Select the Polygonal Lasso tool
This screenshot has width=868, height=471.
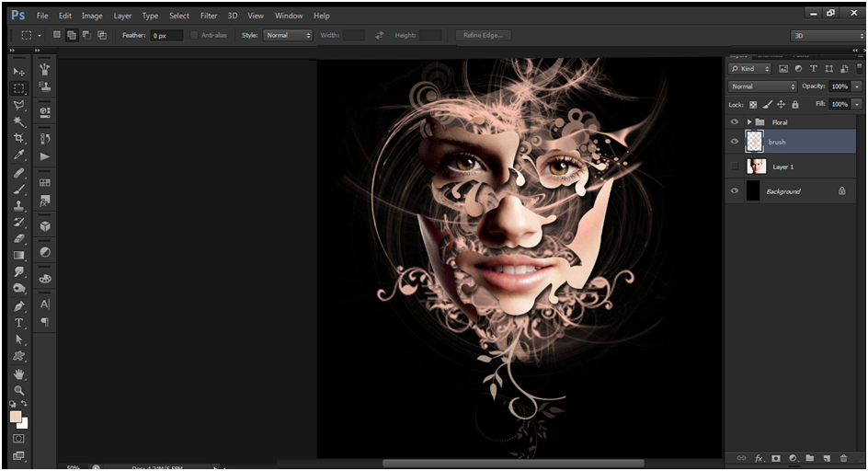[x=18, y=105]
